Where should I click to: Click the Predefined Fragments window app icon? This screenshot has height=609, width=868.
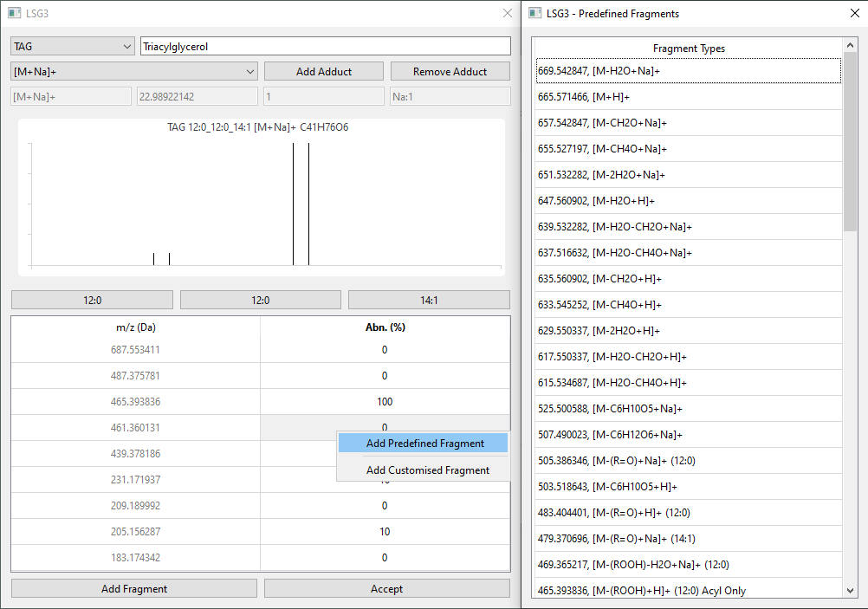[x=534, y=13]
